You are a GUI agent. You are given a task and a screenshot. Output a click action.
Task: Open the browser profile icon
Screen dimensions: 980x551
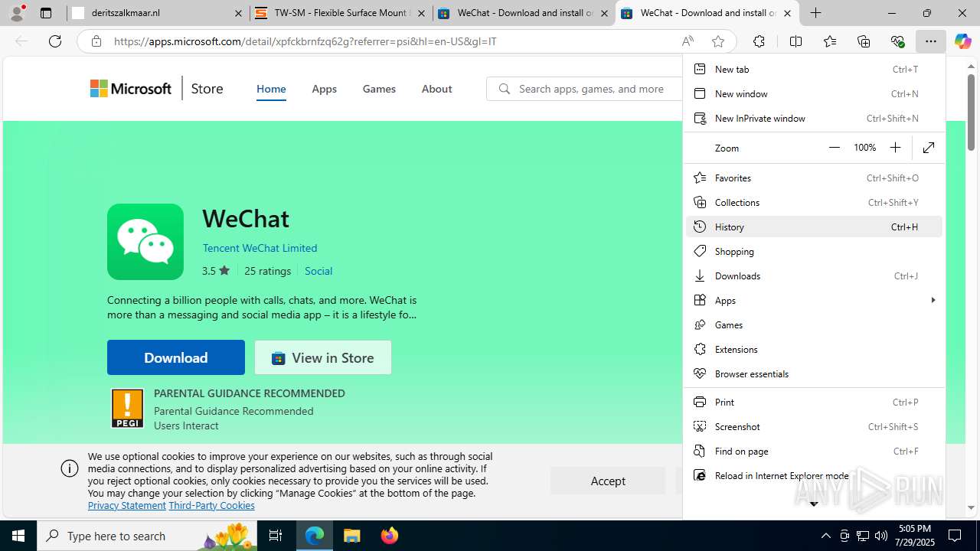pyautogui.click(x=17, y=13)
